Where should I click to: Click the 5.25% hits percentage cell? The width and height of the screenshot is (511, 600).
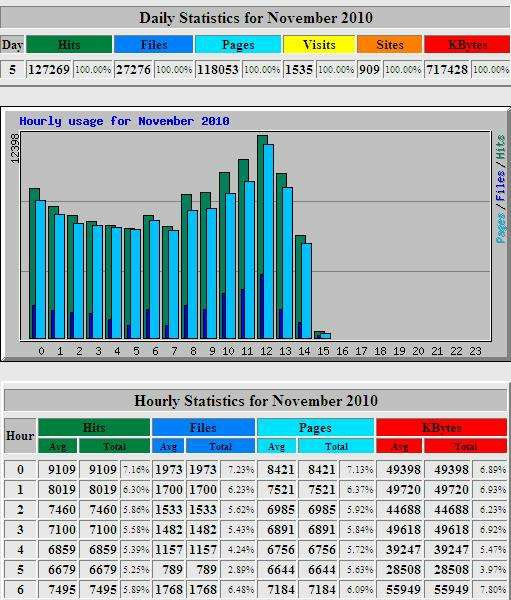pyautogui.click(x=136, y=569)
